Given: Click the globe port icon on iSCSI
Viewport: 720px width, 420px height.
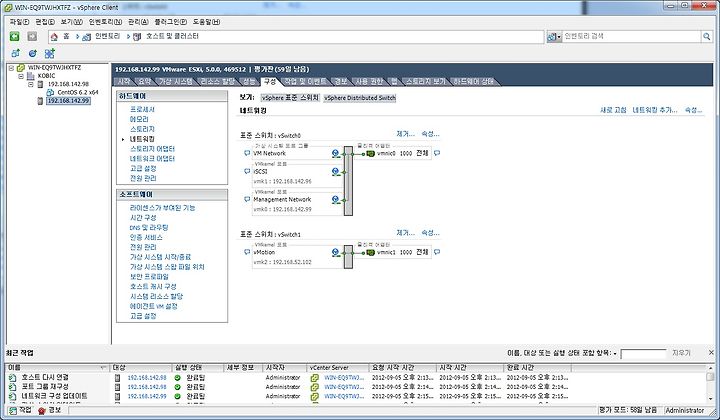Looking at the screenshot, I should (x=336, y=172).
